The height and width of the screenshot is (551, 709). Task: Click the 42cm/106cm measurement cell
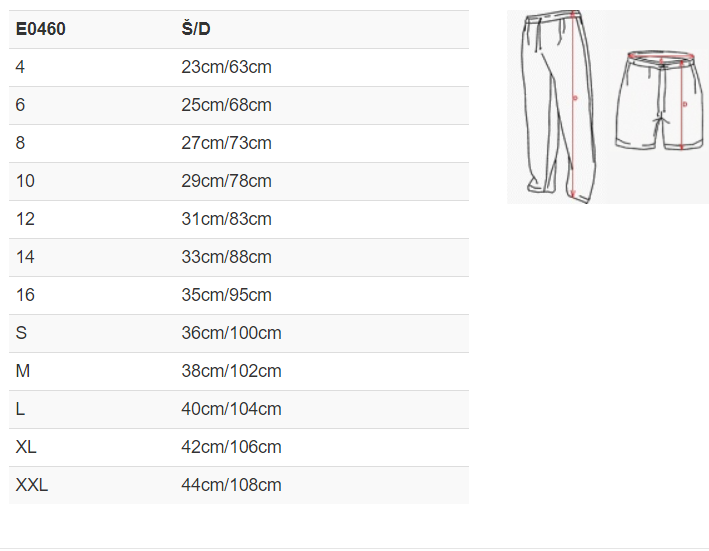[231, 447]
